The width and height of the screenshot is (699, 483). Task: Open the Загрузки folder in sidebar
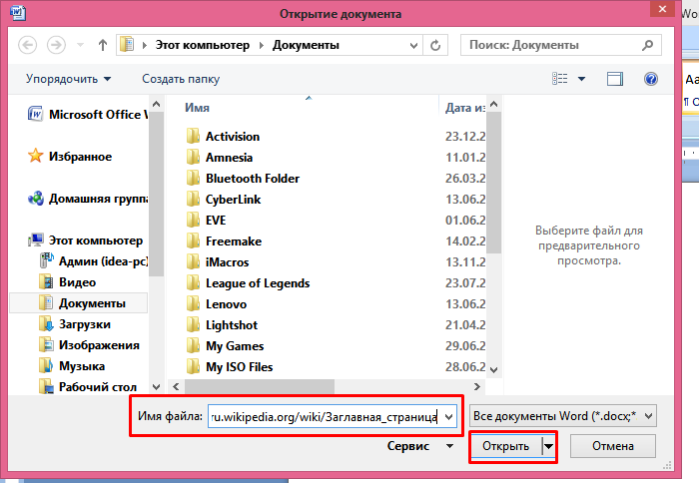pyautogui.click(x=75, y=324)
